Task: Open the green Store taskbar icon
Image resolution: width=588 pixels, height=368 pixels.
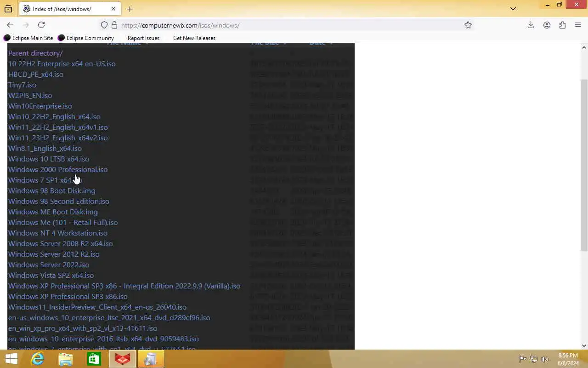Action: click(x=94, y=359)
